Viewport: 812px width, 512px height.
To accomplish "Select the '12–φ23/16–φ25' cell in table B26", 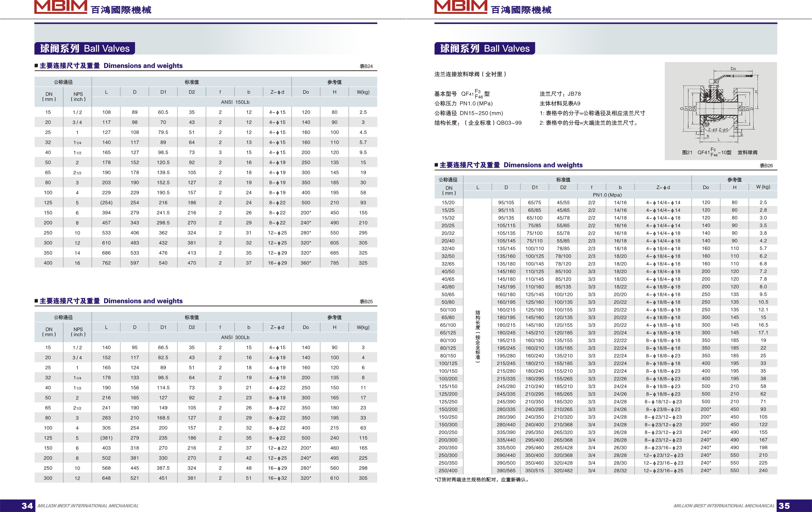I will pyautogui.click(x=663, y=471).
